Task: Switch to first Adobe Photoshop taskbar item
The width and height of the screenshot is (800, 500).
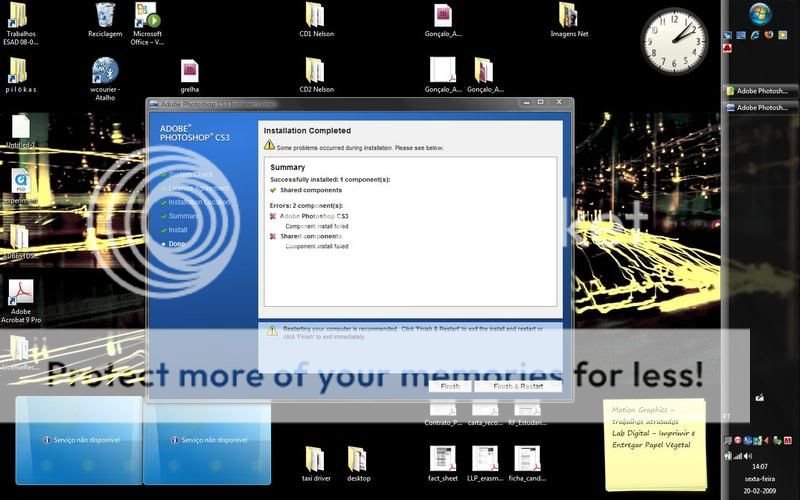Action: pos(761,90)
